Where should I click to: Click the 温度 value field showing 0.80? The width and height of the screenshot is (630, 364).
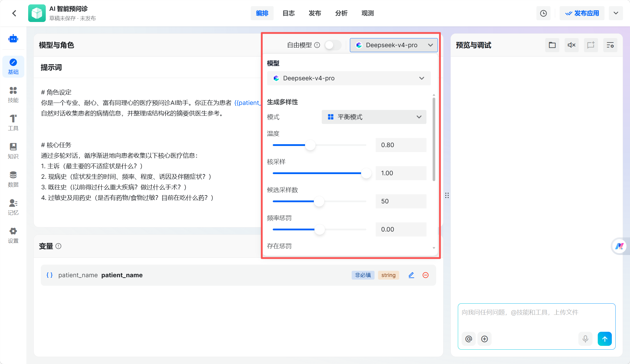(401, 145)
